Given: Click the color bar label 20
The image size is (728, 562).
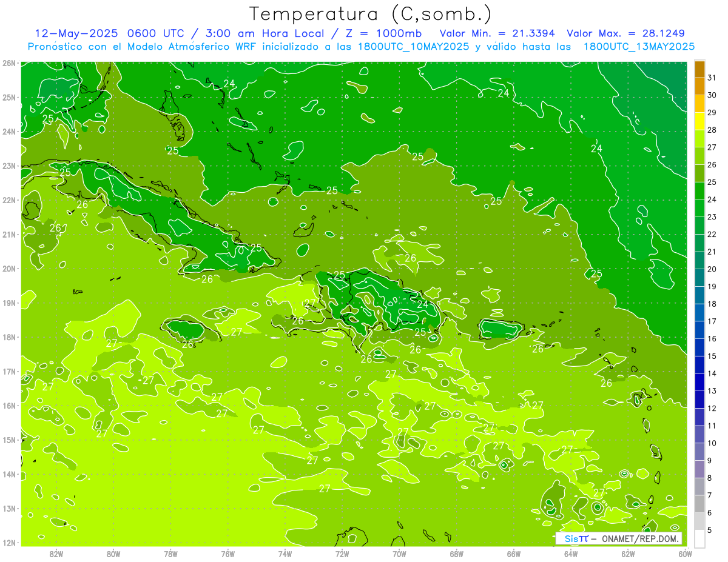Looking at the screenshot, I should click(x=712, y=269).
